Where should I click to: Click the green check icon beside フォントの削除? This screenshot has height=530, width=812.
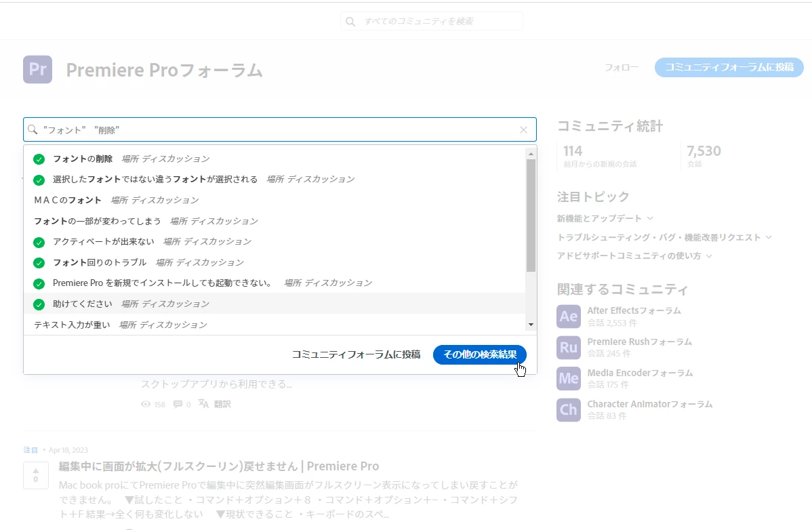(x=39, y=159)
